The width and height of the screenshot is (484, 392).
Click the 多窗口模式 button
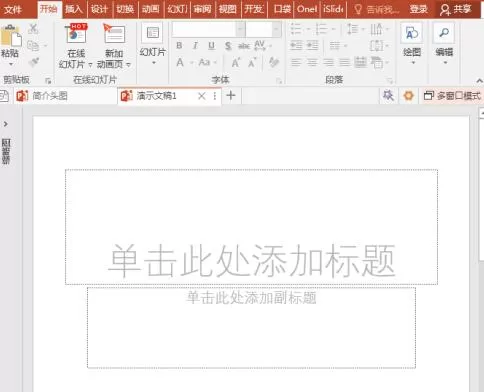pos(452,96)
